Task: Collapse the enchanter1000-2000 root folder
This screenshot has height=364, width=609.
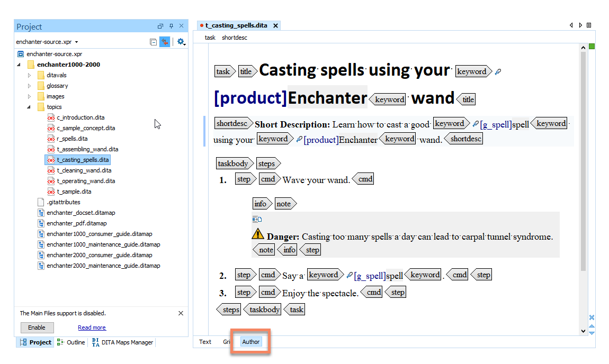Action: click(x=20, y=65)
